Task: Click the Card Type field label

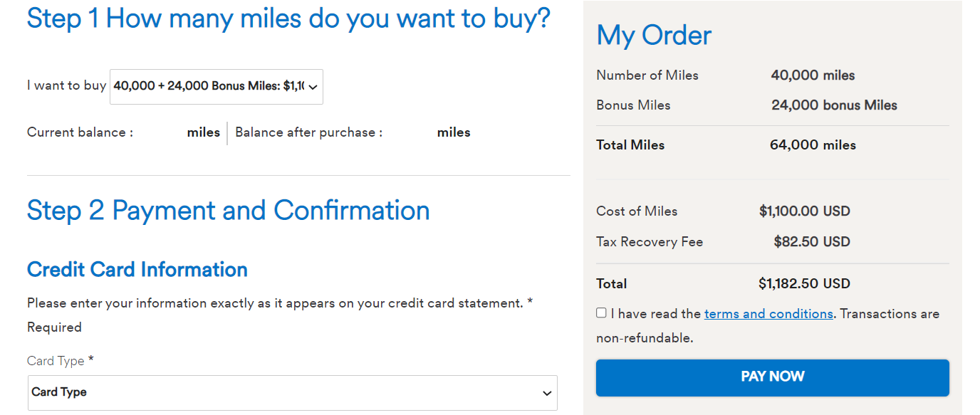Action: [x=56, y=361]
